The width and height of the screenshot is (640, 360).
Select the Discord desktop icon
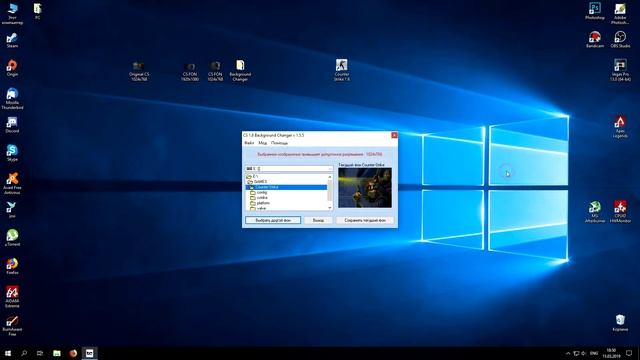pos(12,125)
